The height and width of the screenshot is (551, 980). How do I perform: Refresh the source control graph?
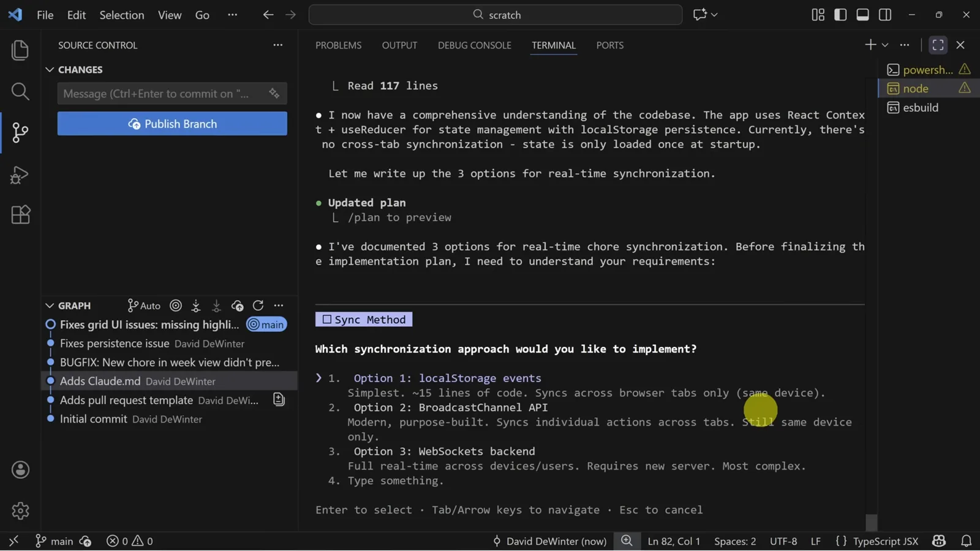[258, 305]
